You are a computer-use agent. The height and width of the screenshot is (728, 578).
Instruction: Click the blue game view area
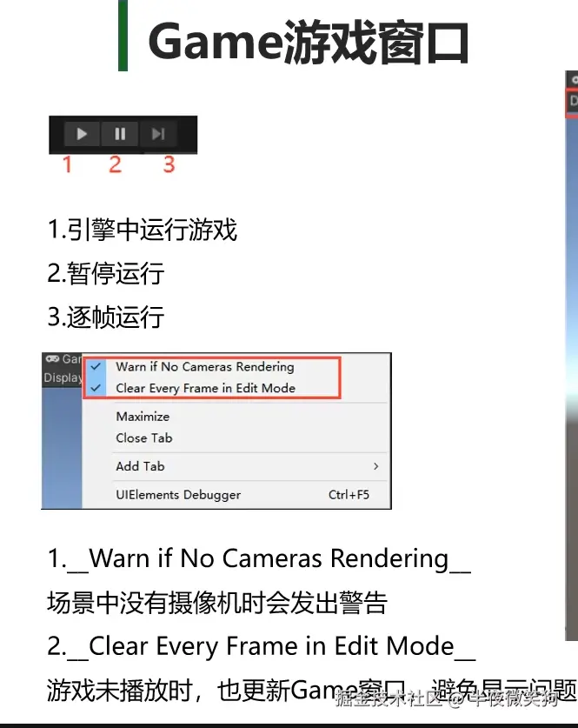62,448
